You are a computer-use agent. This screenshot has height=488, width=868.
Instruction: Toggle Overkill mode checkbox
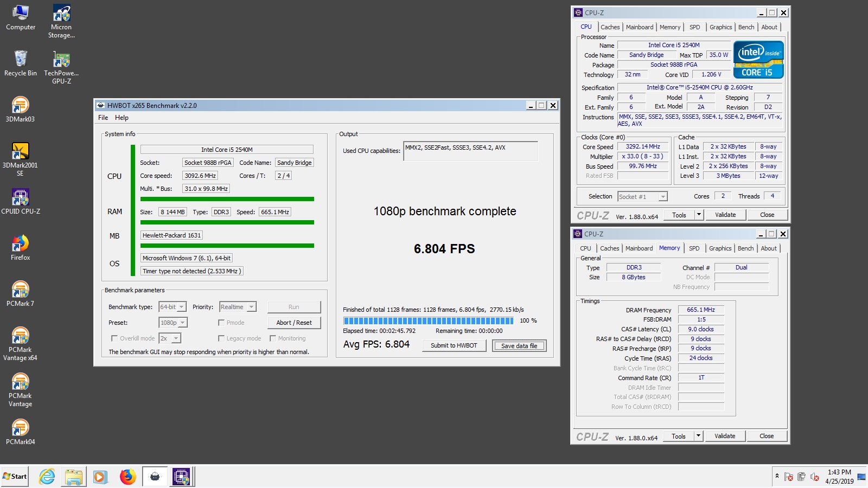pos(114,338)
